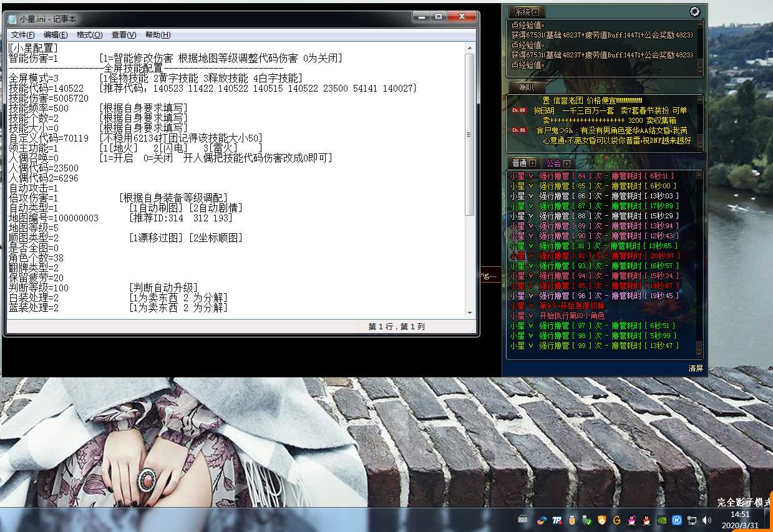Viewport: 773px width, 532px height.
Task: Expand the plus box on 普通 tab
Action: point(532,163)
